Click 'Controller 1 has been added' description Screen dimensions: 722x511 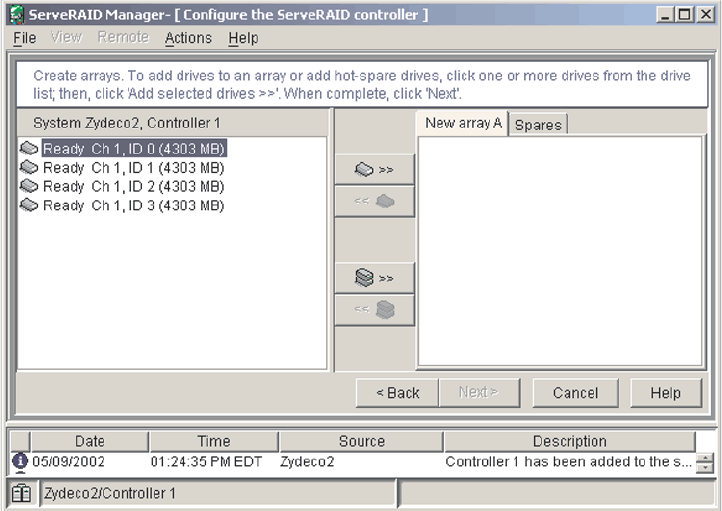pyautogui.click(x=568, y=461)
